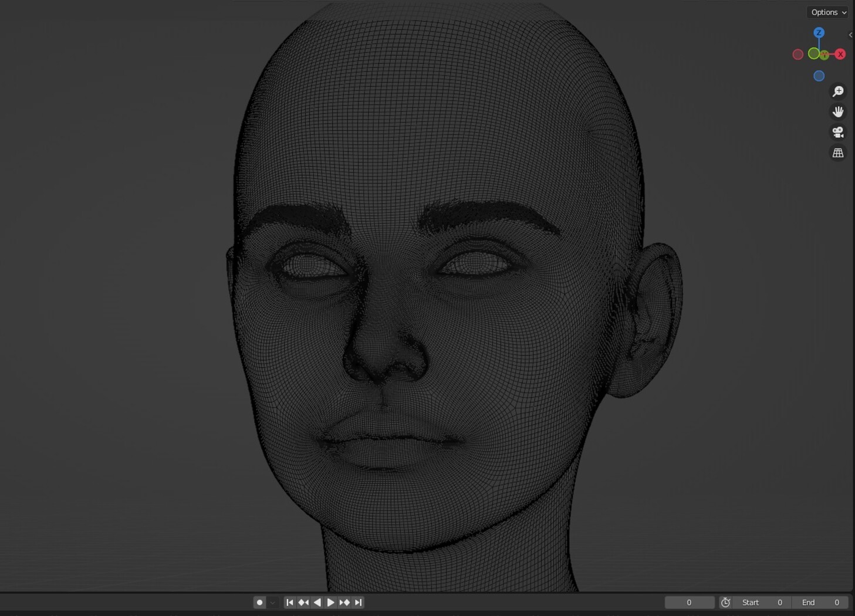Play the animation in reverse
The height and width of the screenshot is (616, 855).
pyautogui.click(x=317, y=603)
